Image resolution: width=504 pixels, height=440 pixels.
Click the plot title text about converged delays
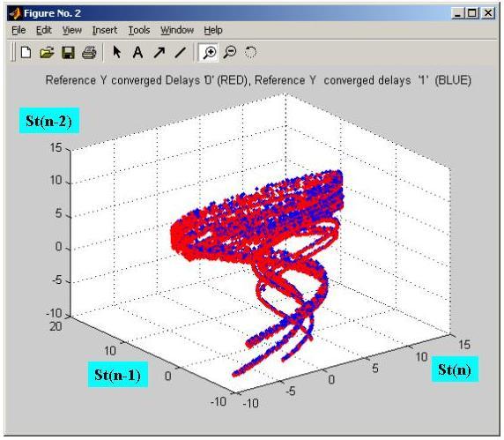click(x=258, y=80)
